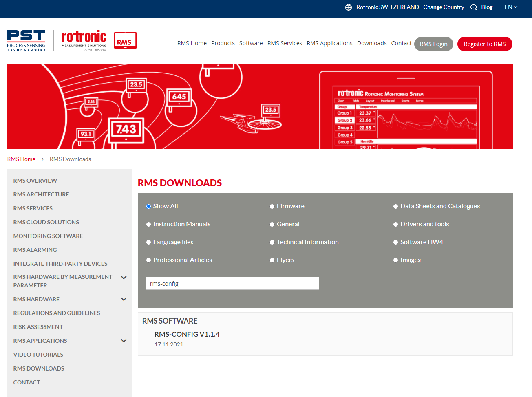
Task: Choose the Instruction Manuals radio button
Action: (148, 225)
